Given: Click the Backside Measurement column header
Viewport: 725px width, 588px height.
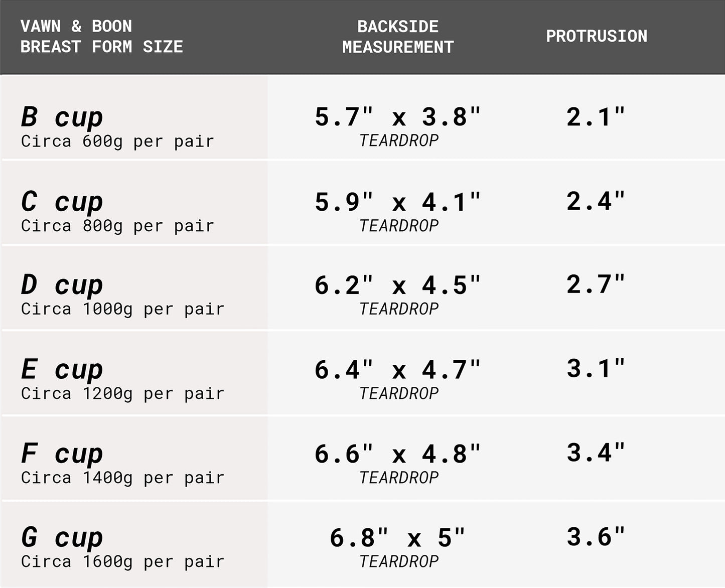Looking at the screenshot, I should click(x=398, y=37).
